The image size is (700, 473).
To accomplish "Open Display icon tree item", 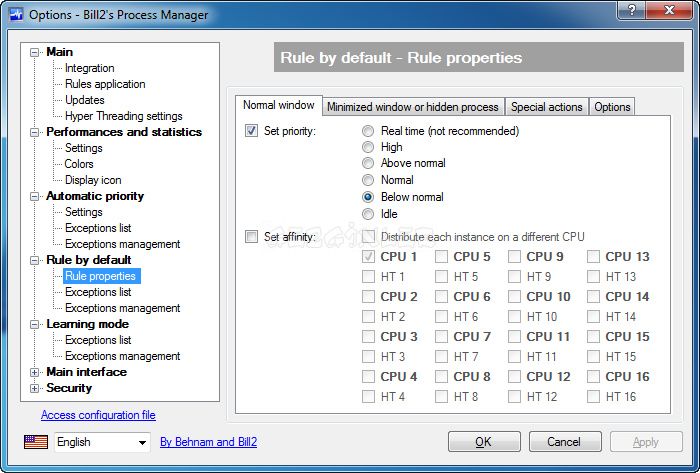I will 93,180.
